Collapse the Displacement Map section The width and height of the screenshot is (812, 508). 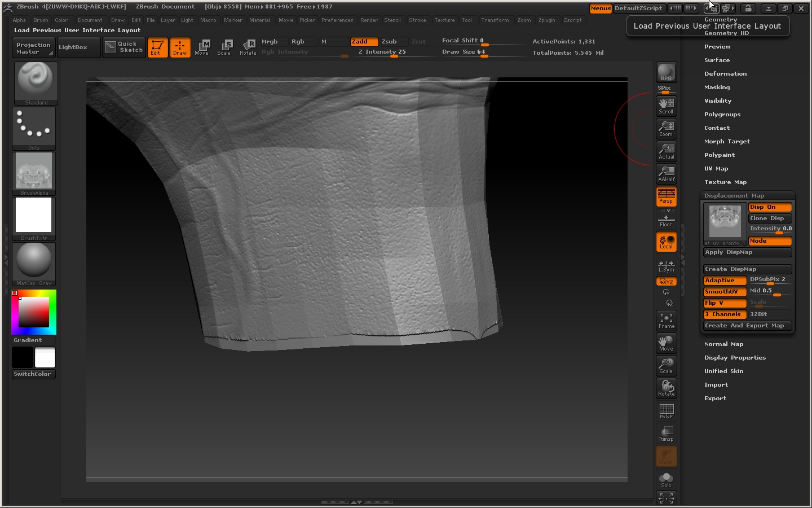pyautogui.click(x=734, y=196)
